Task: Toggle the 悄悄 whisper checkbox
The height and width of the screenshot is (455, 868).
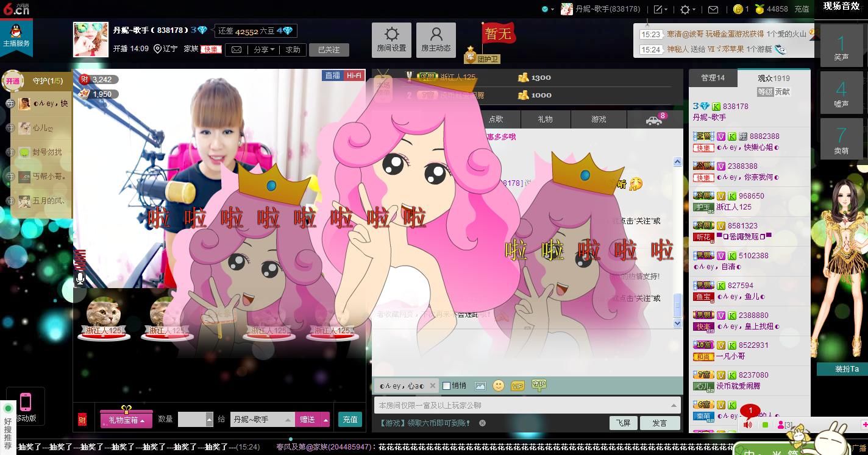Action: [446, 386]
